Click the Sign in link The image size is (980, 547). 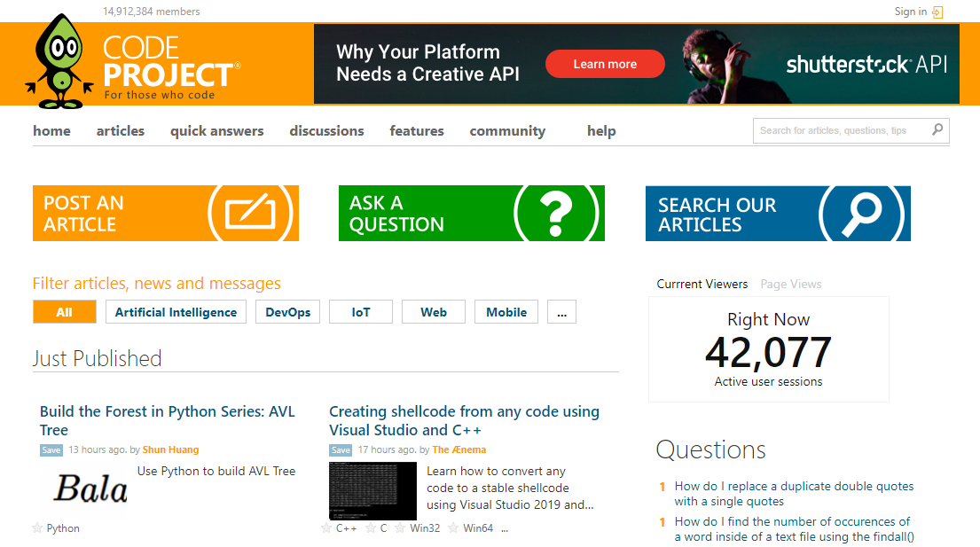pyautogui.click(x=910, y=12)
